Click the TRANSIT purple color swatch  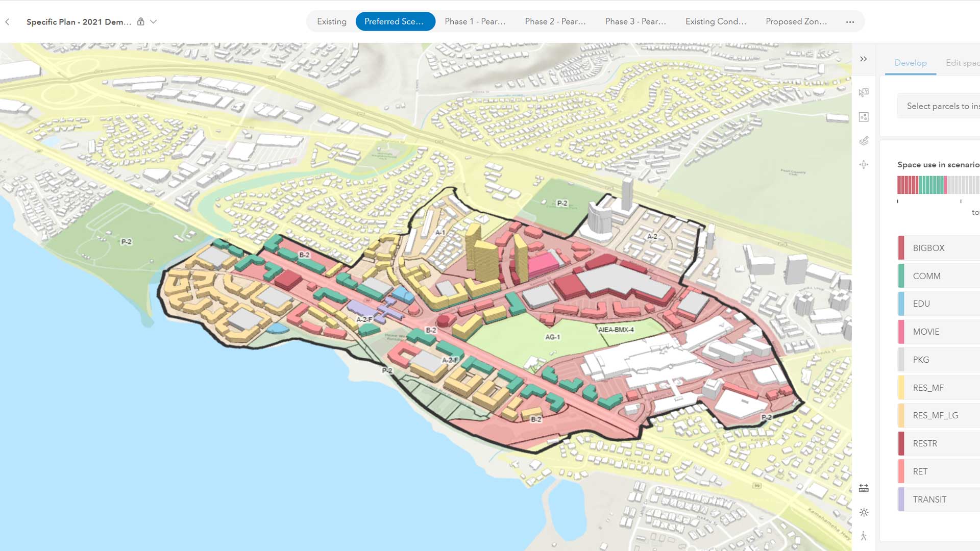[x=901, y=499]
